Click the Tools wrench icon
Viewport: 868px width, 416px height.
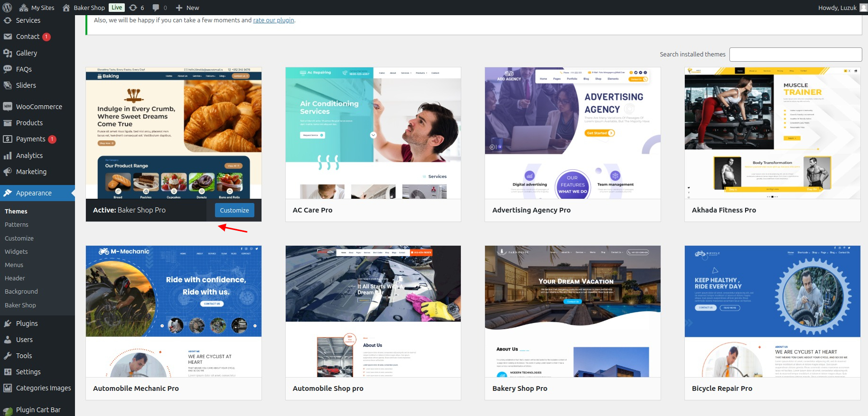pos(8,356)
